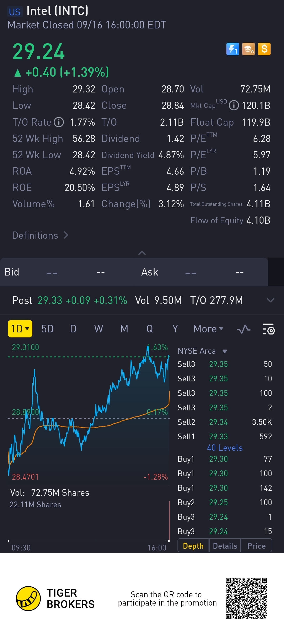Switch to the 5D chart tab
The image size is (284, 644).
click(48, 329)
